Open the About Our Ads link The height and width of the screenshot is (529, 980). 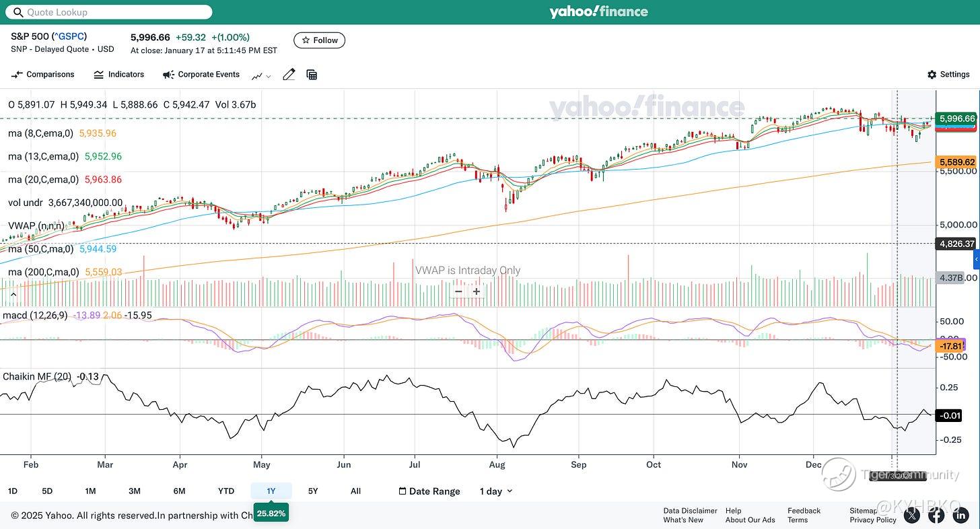click(750, 520)
